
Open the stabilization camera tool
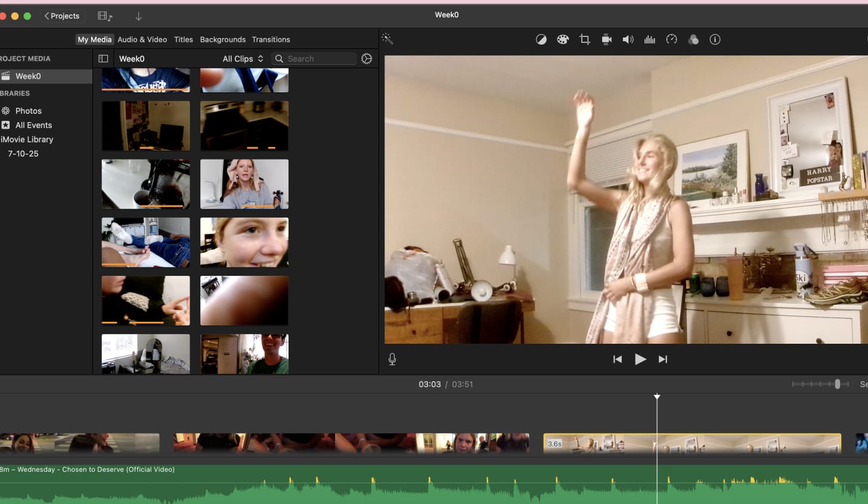(x=606, y=39)
